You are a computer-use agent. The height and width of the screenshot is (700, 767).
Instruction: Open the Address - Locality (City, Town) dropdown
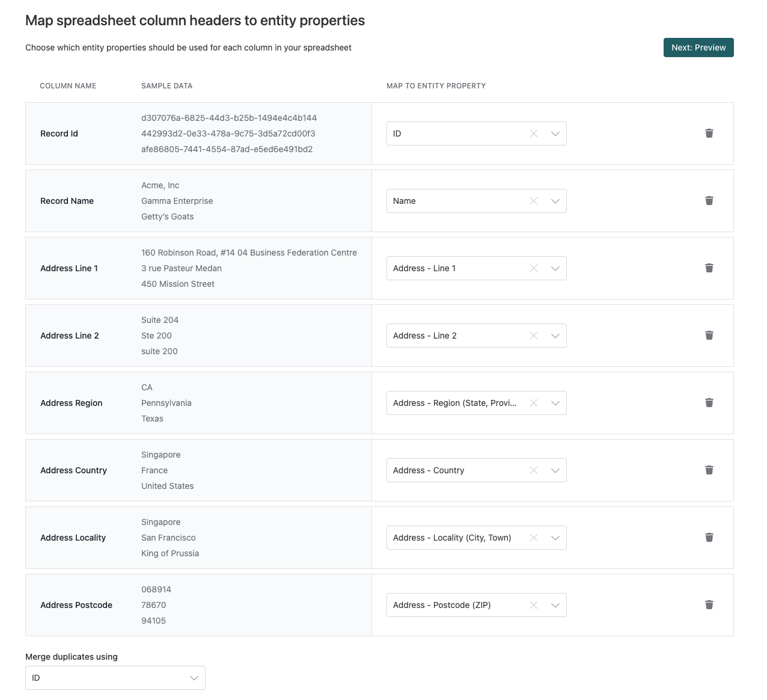(x=554, y=538)
